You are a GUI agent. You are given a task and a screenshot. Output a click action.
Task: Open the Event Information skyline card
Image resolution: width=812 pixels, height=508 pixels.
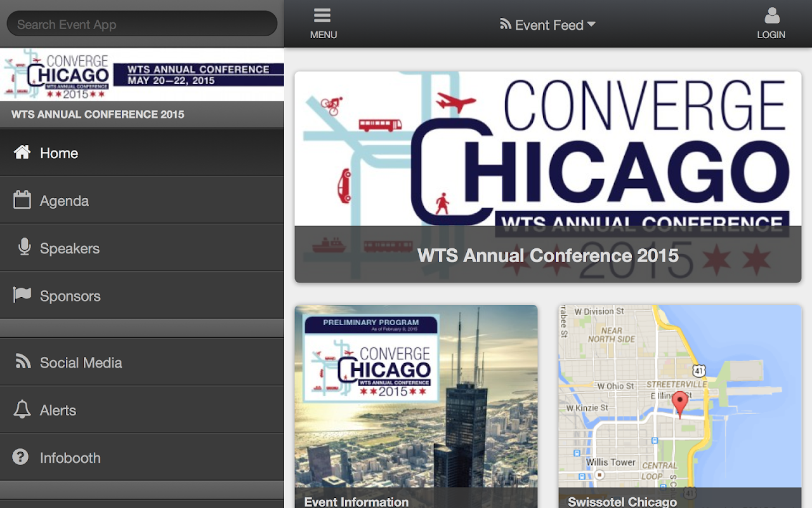[416, 406]
